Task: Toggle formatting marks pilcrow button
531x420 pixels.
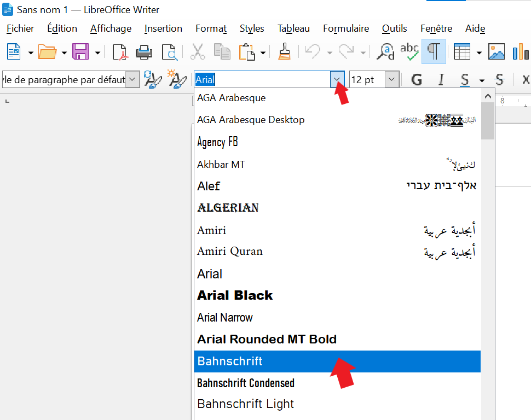Action: pos(434,51)
